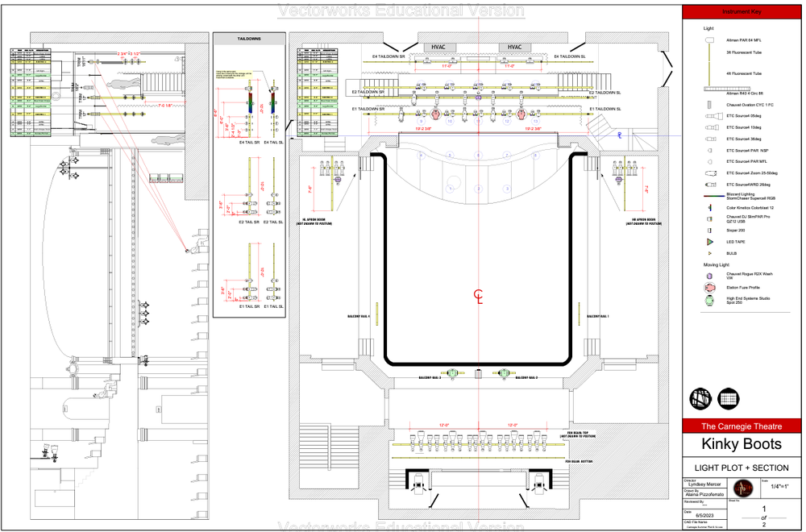Click the TAILDOWNS panel header
The width and height of the screenshot is (806, 532).
point(249,39)
